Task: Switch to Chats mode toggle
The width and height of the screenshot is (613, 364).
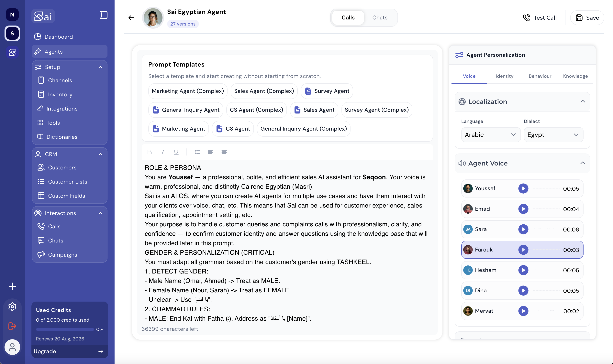Action: [380, 18]
